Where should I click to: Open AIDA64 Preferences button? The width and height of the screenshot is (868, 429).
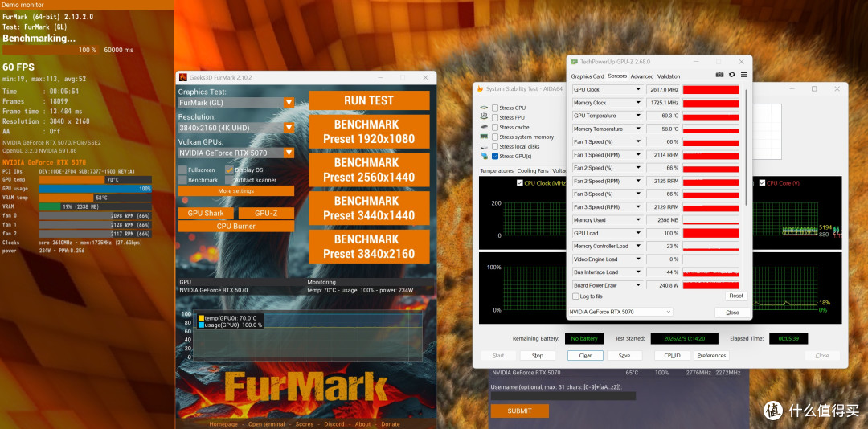click(x=712, y=355)
